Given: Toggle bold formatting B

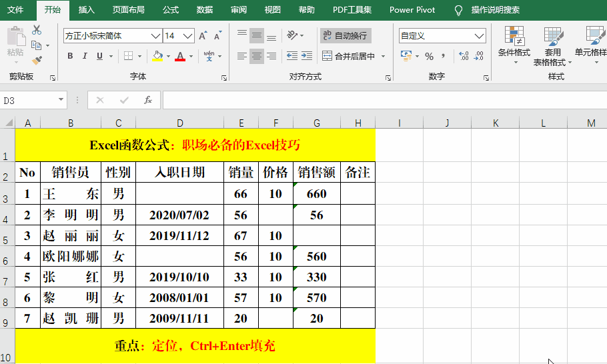Looking at the screenshot, I should [70, 56].
